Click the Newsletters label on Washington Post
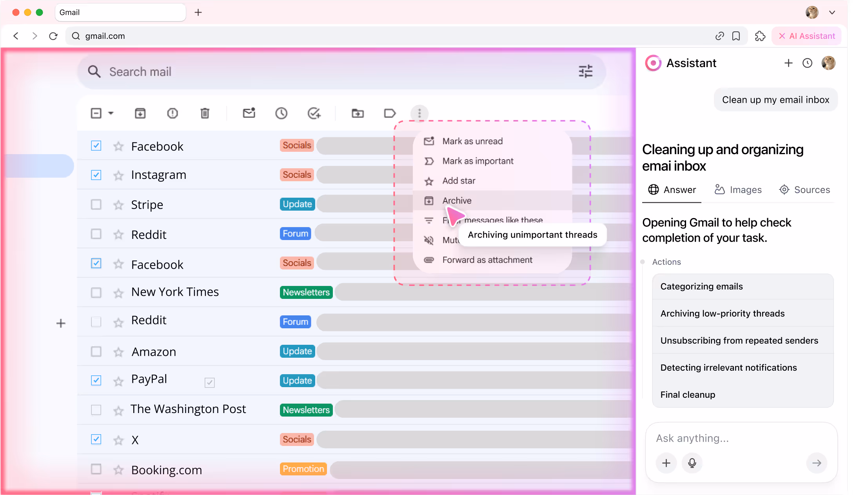The height and width of the screenshot is (495, 868). click(306, 410)
